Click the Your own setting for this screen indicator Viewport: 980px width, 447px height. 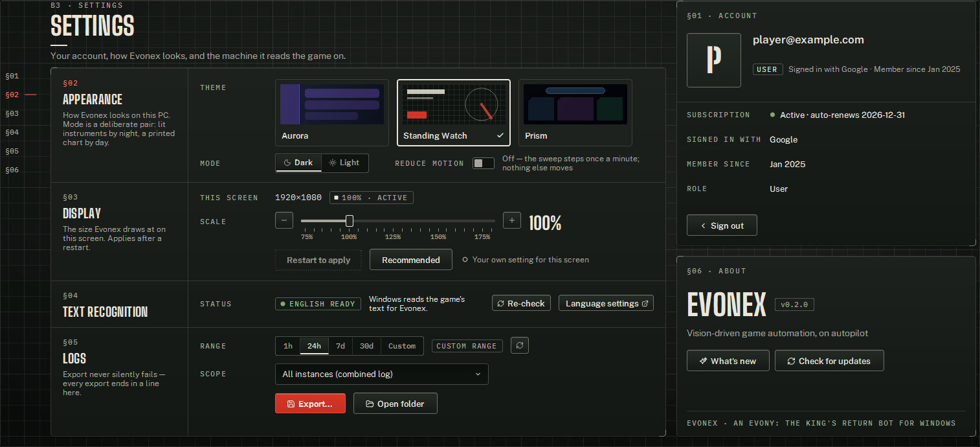pyautogui.click(x=526, y=260)
